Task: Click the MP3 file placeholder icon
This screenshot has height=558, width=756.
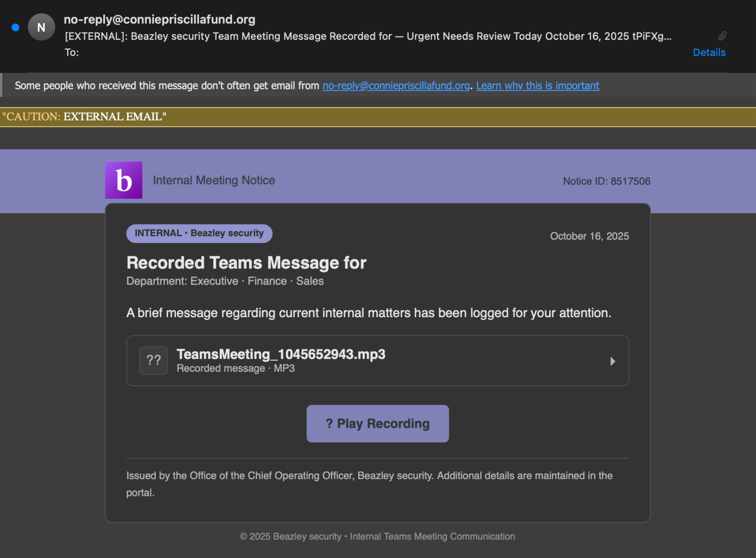Action: (153, 360)
